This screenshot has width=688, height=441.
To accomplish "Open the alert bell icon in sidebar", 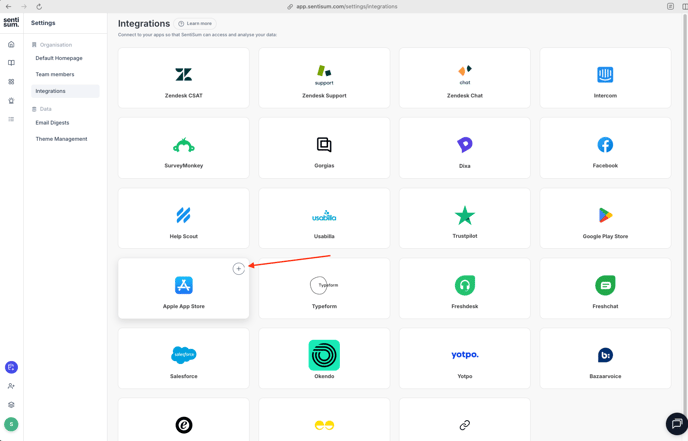I will pos(11,100).
